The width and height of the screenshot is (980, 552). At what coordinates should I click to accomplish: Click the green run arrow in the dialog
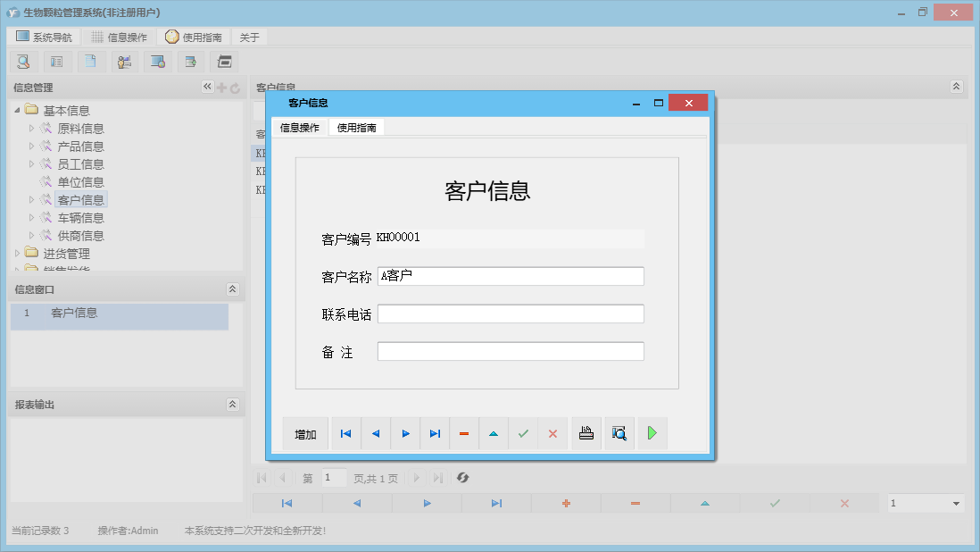652,433
